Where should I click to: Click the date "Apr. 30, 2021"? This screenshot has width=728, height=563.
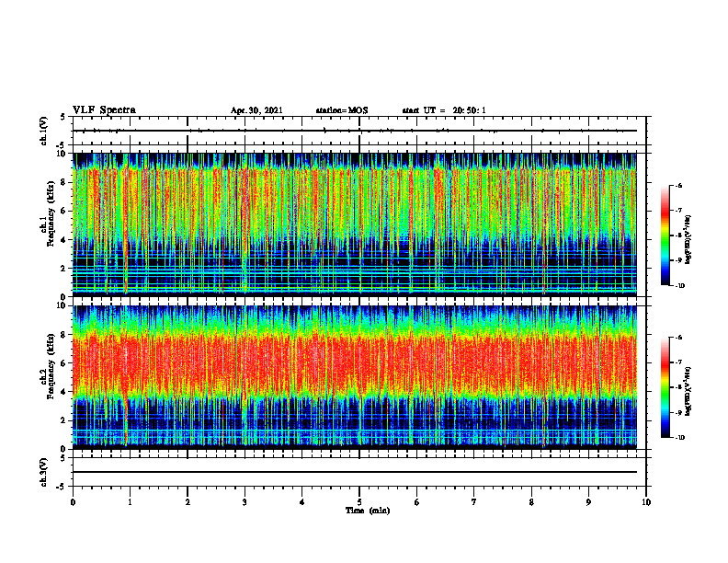click(256, 110)
